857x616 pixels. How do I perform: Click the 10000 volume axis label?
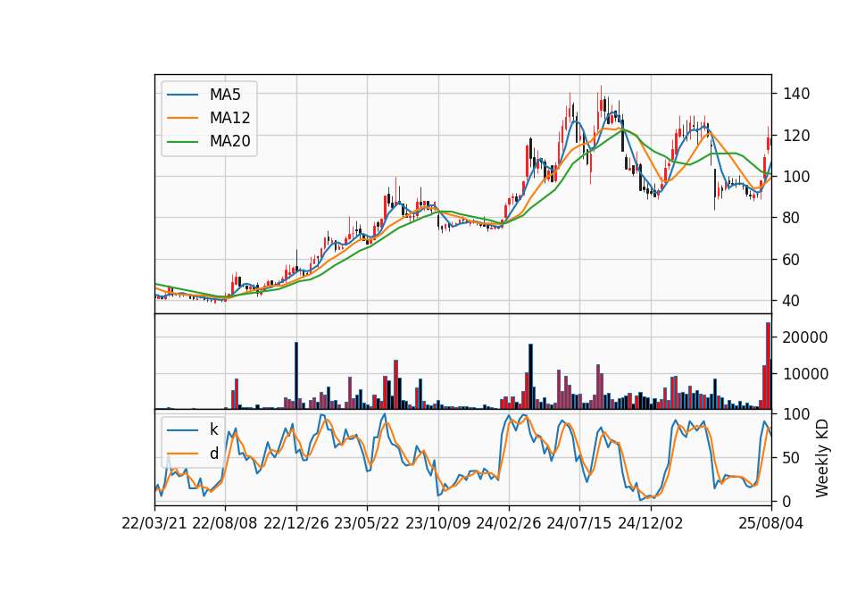coord(805,374)
